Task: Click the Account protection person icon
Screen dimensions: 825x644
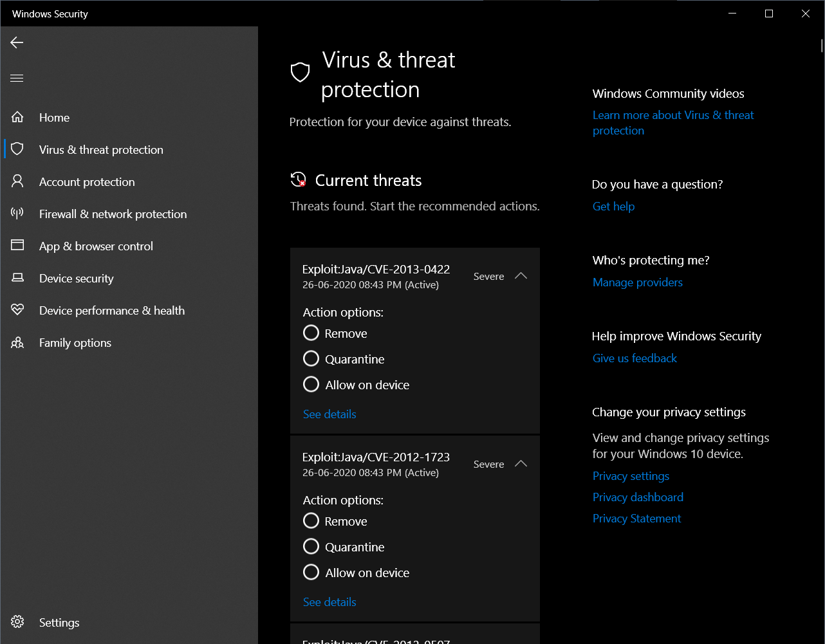Action: (x=17, y=181)
